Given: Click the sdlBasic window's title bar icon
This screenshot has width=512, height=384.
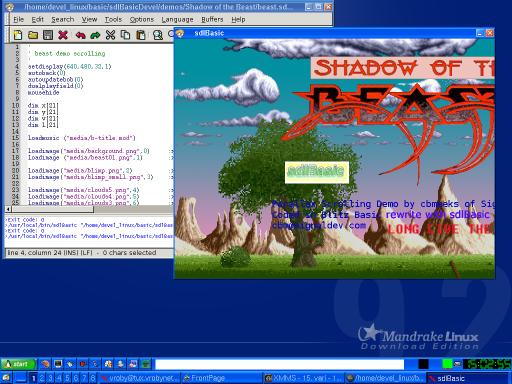Looking at the screenshot, I should (x=180, y=33).
